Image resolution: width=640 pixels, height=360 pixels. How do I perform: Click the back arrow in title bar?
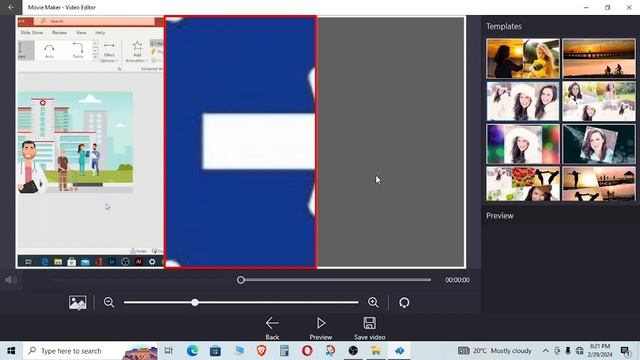11,7
